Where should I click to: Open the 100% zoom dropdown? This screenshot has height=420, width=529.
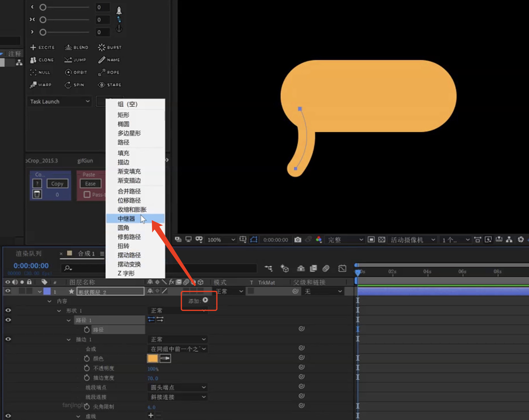[221, 240]
